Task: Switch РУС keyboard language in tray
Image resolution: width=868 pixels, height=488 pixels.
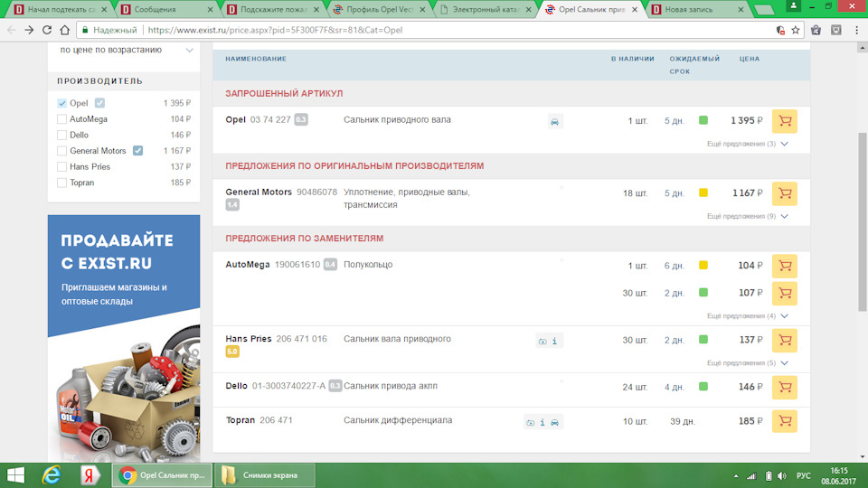Action: (x=803, y=476)
